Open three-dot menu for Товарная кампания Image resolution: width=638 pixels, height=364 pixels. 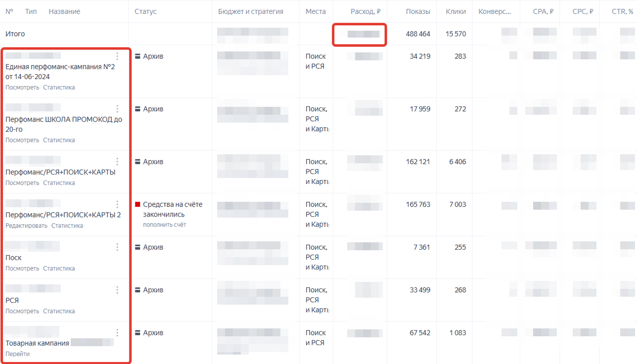pyautogui.click(x=117, y=333)
